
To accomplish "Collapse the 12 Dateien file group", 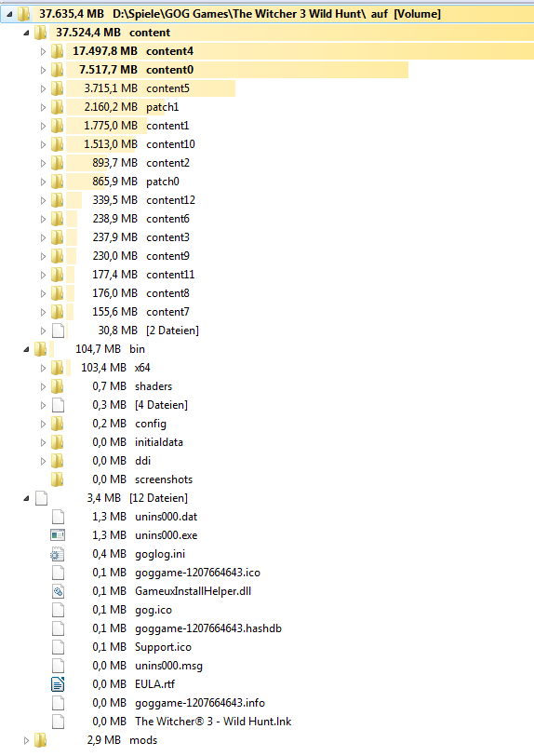I will point(26,498).
